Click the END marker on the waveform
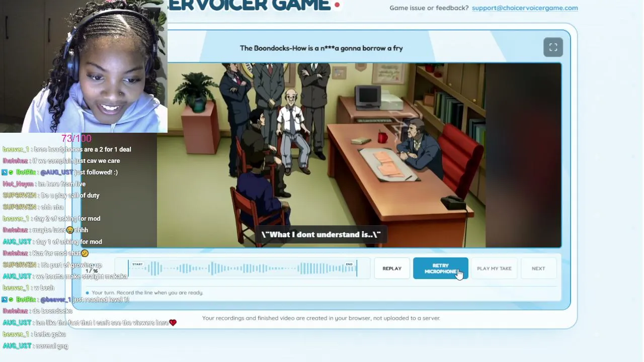 (349, 264)
